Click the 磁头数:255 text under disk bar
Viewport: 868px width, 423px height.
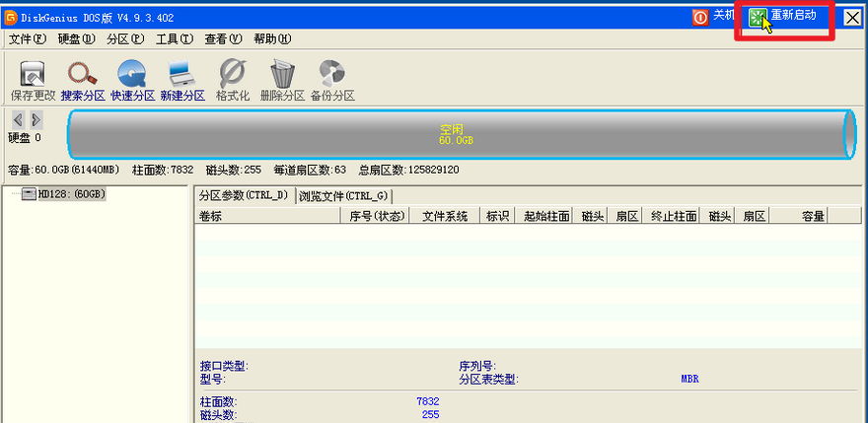pyautogui.click(x=233, y=170)
